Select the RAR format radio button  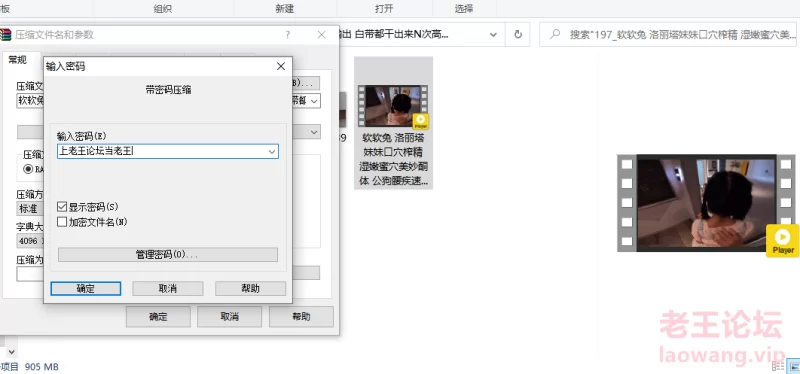pos(28,169)
